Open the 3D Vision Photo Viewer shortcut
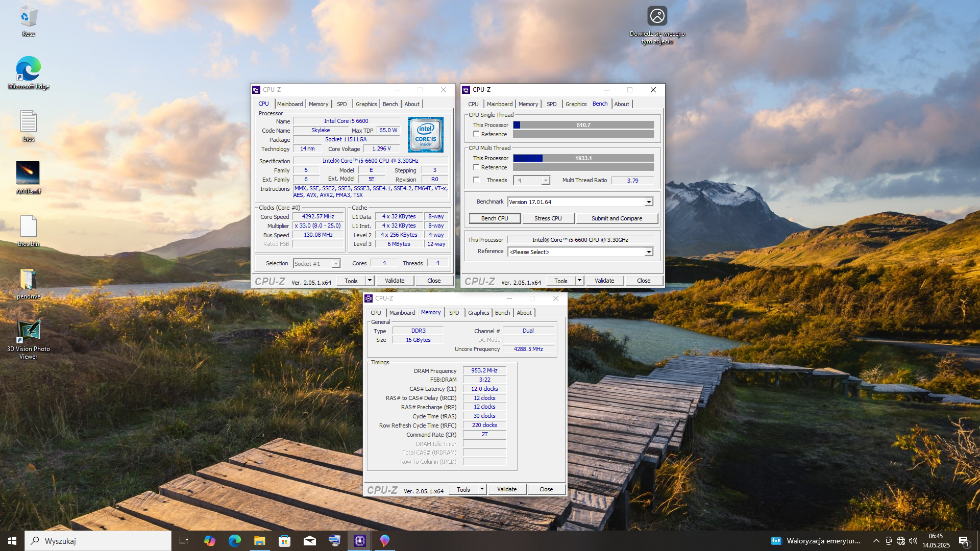Image resolution: width=980 pixels, height=551 pixels. [x=28, y=332]
